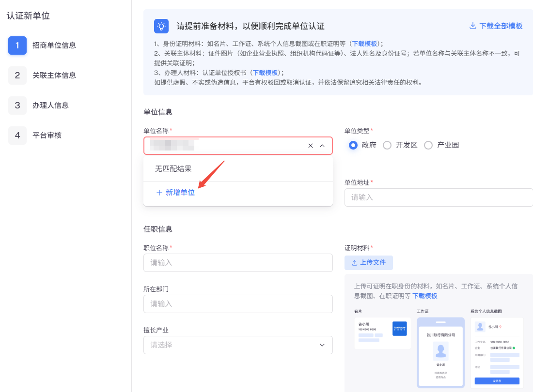
Task: Select the 产业园 radio button
Action: [428, 145]
